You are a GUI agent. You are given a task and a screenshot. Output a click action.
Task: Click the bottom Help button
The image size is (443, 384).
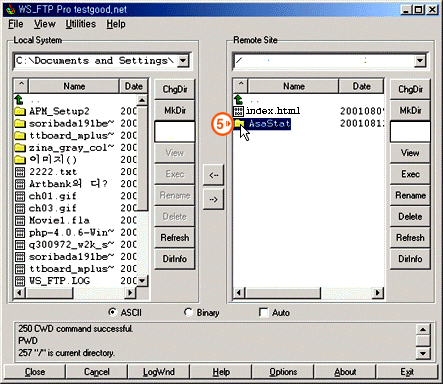tap(221, 372)
